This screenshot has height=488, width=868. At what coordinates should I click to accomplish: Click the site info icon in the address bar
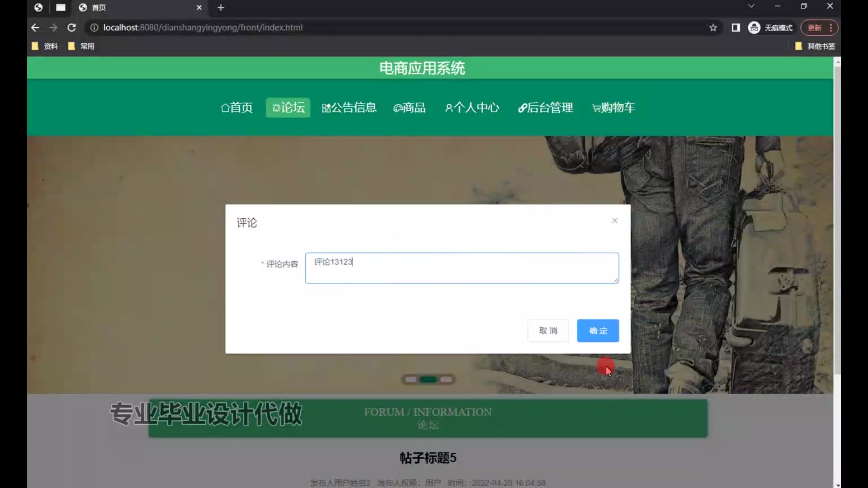[x=94, y=28]
